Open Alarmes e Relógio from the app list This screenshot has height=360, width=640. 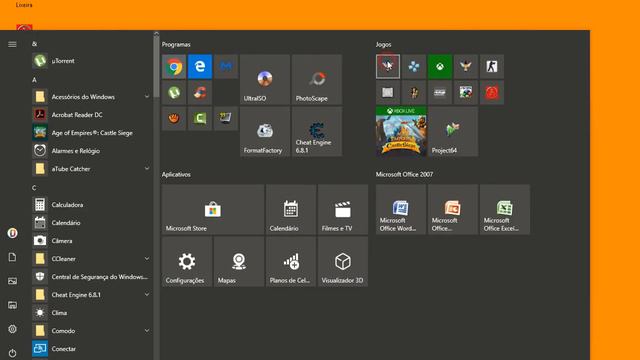[91, 151]
